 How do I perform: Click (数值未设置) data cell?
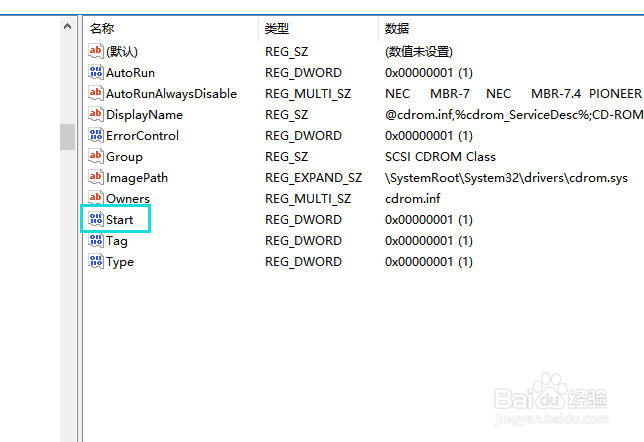(x=419, y=52)
